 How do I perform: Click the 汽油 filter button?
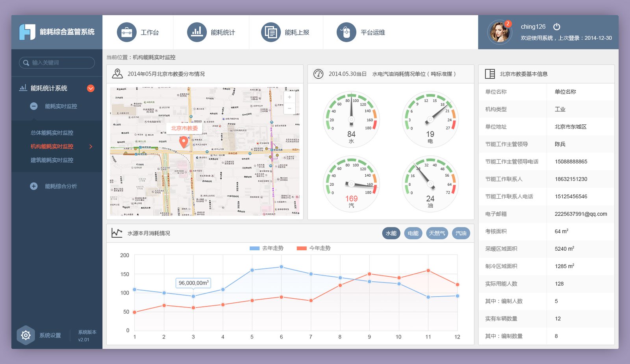(461, 233)
